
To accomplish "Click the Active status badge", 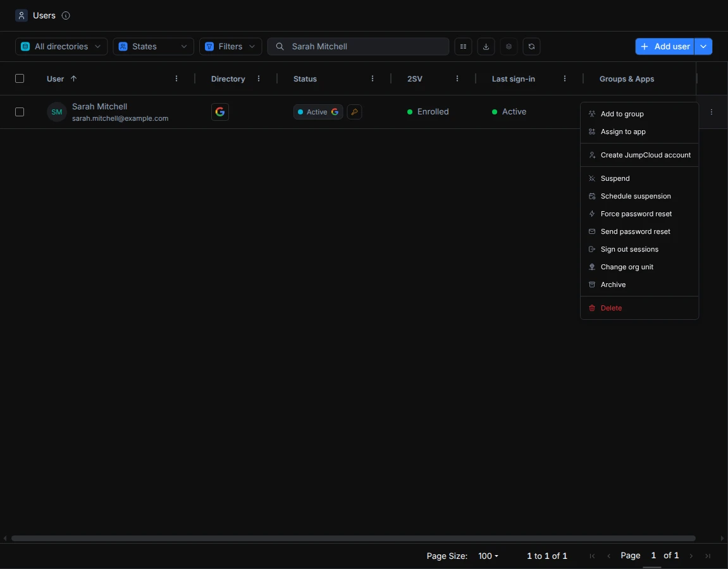I will click(x=318, y=112).
